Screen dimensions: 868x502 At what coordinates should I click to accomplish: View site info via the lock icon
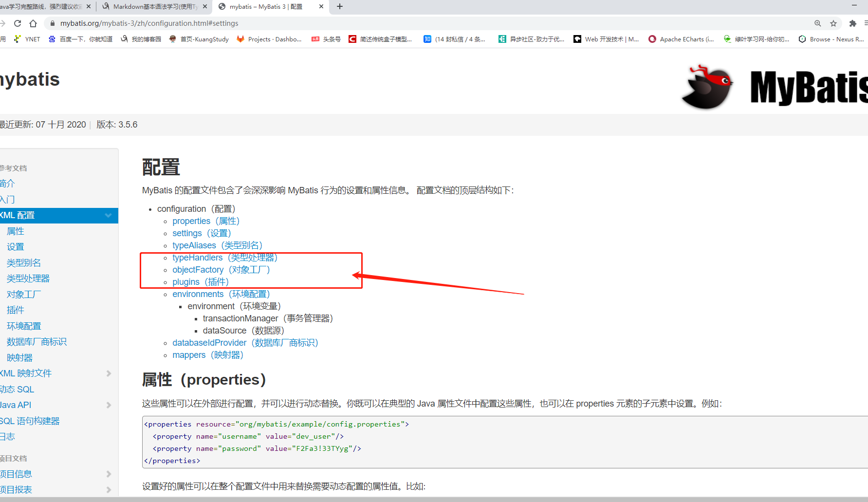[x=53, y=23]
